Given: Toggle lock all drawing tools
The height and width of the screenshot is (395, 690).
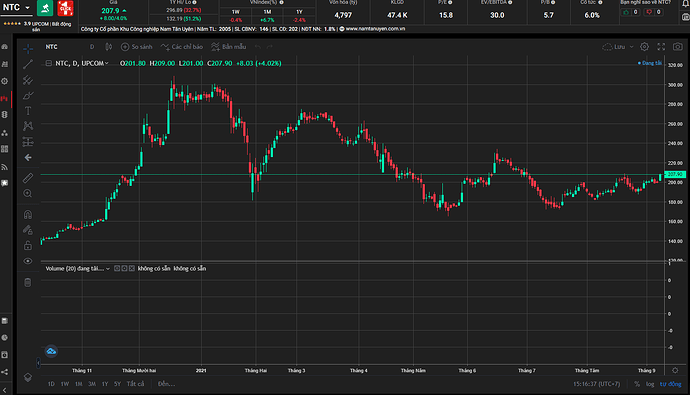Looking at the screenshot, I should (x=28, y=245).
